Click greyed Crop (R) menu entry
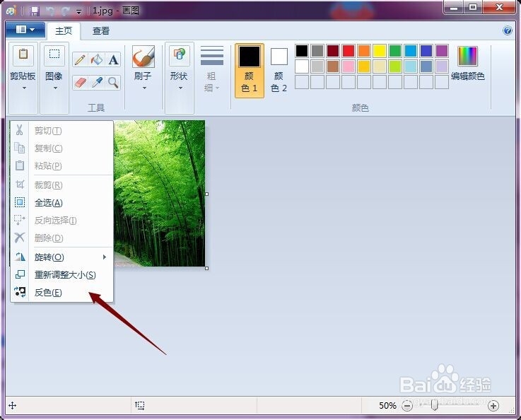The width and height of the screenshot is (521, 420). [x=62, y=185]
